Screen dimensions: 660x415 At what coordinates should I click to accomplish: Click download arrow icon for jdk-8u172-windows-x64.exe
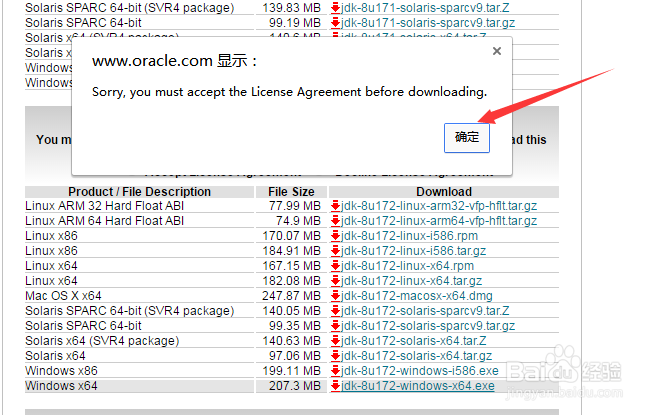(335, 386)
